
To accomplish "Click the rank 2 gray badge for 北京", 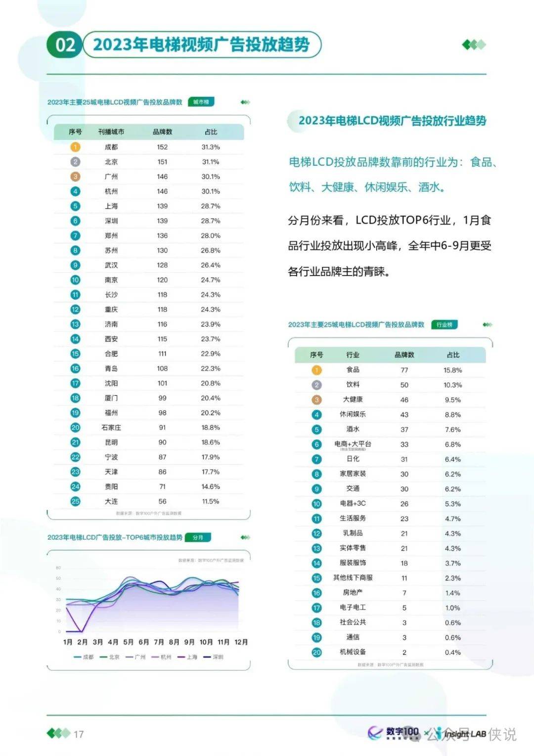I will [x=75, y=162].
